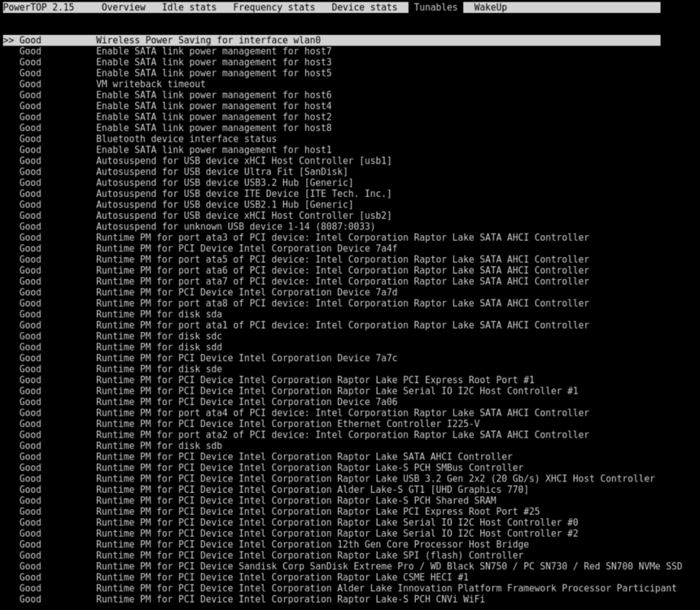Click Bluetooth device interface status row
The width and height of the screenshot is (700, 610).
(148, 139)
